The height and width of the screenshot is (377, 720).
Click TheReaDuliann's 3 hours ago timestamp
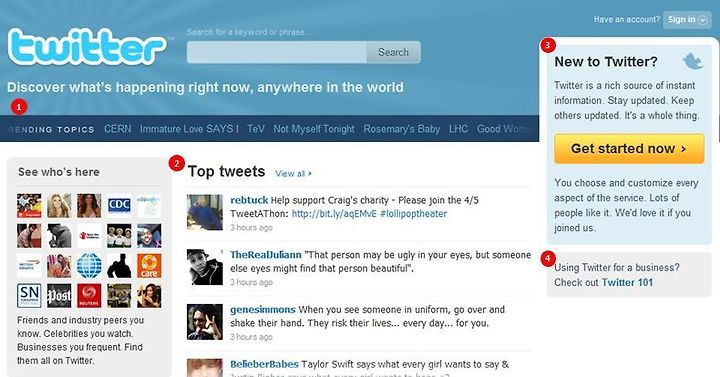251,282
